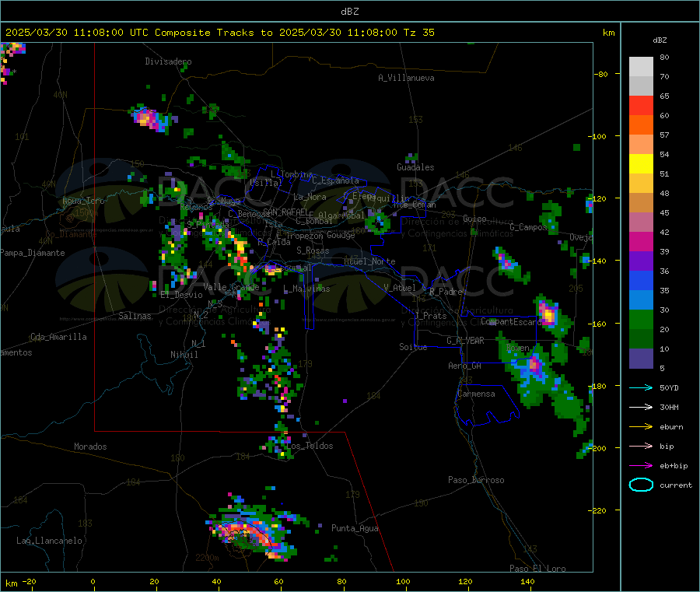This screenshot has height=592, width=700.
Task: Click the 'Aero_GA' label
Action: coord(465,366)
